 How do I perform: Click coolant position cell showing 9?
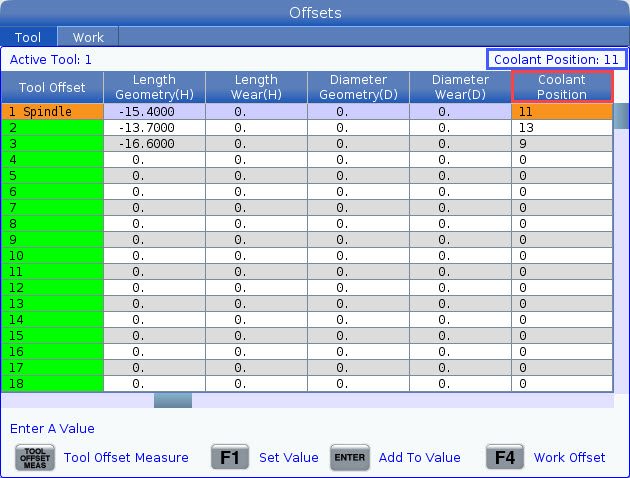[x=561, y=144]
